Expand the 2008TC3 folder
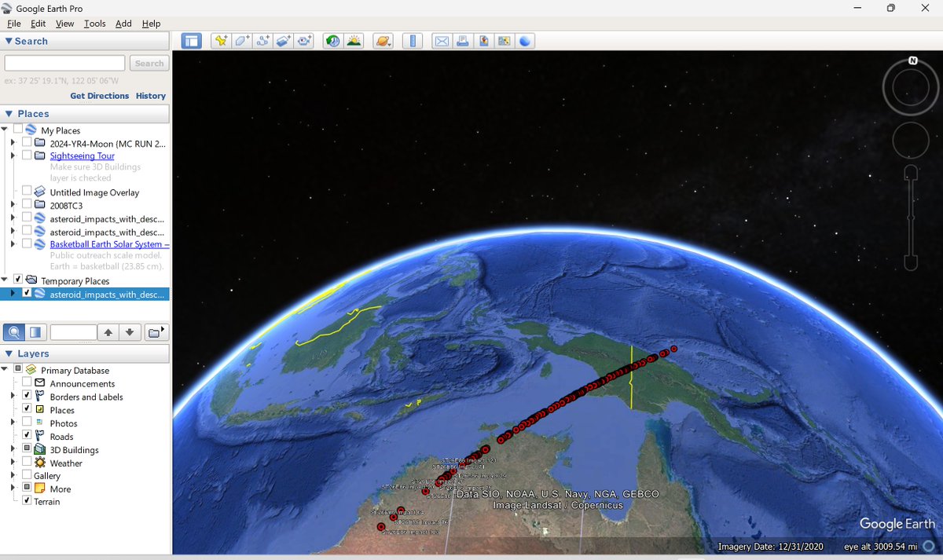This screenshot has width=943, height=560. pyautogui.click(x=13, y=204)
